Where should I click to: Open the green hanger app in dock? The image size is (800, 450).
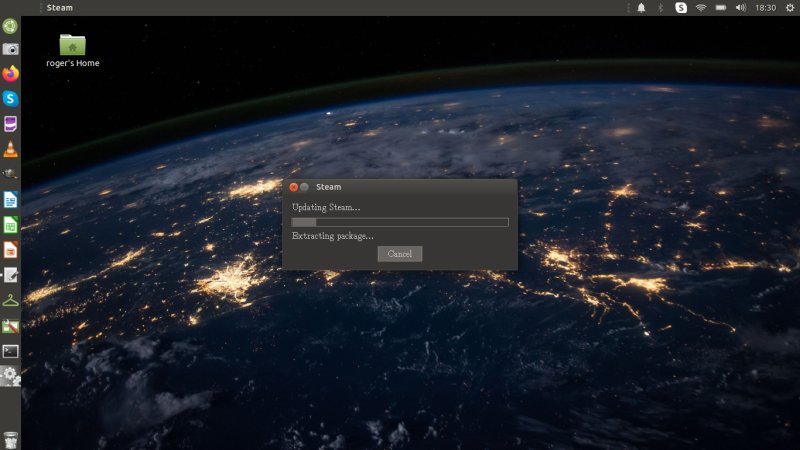point(10,301)
